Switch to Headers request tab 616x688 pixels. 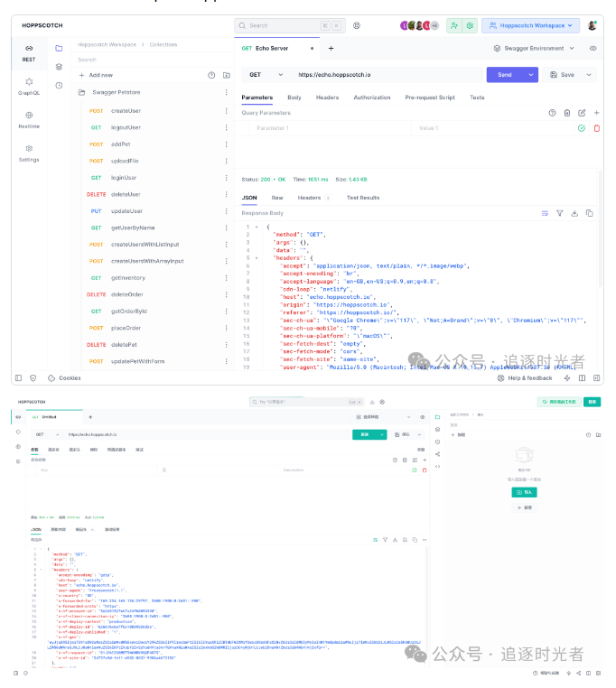point(327,98)
